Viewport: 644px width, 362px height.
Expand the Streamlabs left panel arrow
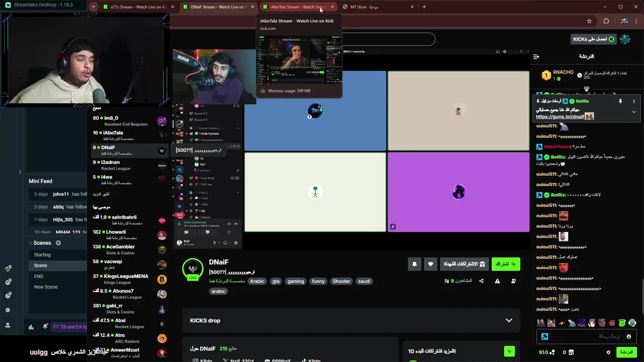(20, 172)
